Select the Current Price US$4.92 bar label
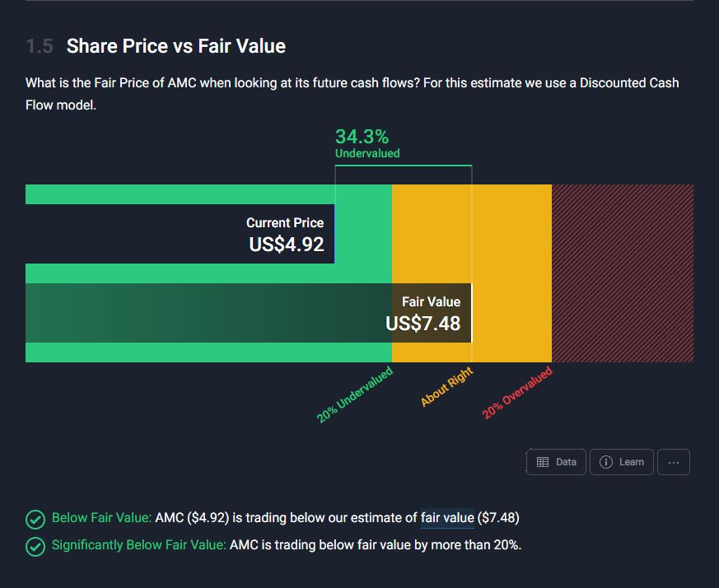719x588 pixels. 286,235
